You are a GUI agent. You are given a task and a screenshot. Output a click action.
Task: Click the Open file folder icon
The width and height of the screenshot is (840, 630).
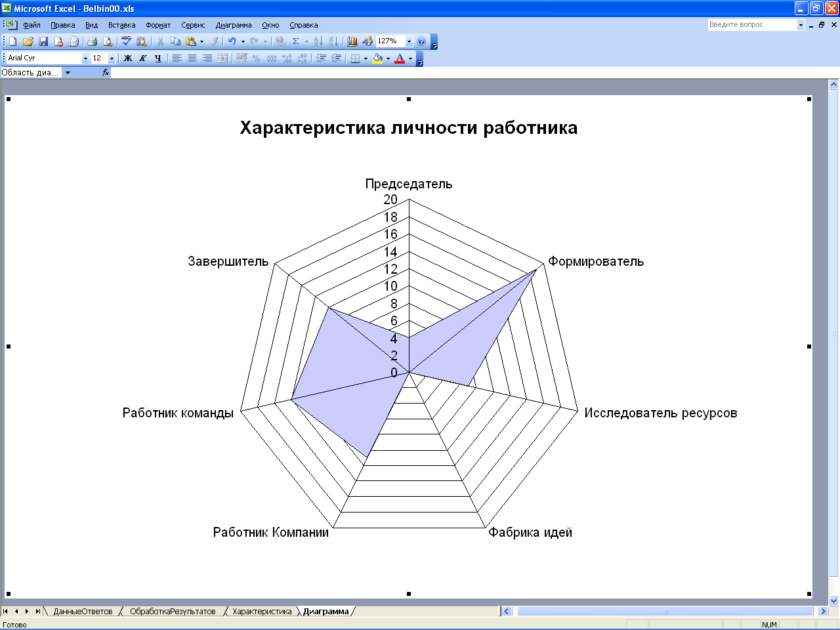(28, 41)
